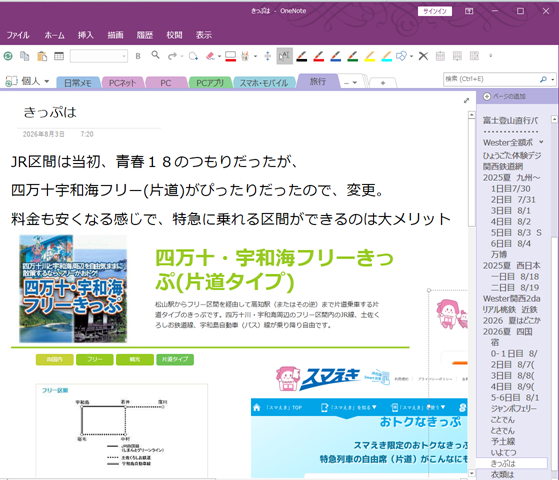Click the page title きっぷは
The height and width of the screenshot is (480, 559).
(50, 112)
